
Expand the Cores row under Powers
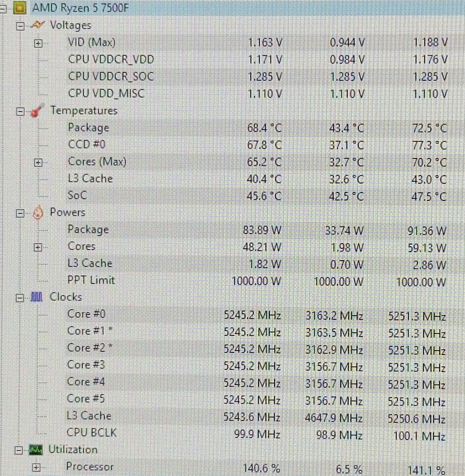click(x=38, y=247)
